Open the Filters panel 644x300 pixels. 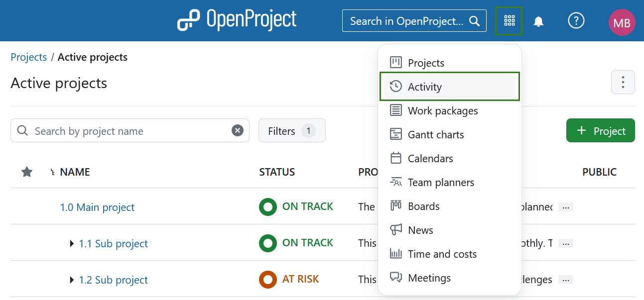click(x=292, y=130)
